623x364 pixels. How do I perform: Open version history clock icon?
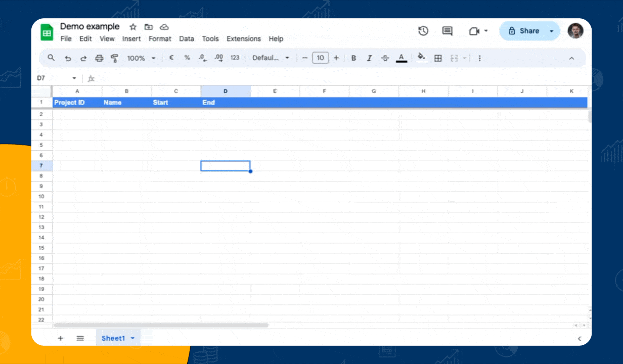pos(423,31)
